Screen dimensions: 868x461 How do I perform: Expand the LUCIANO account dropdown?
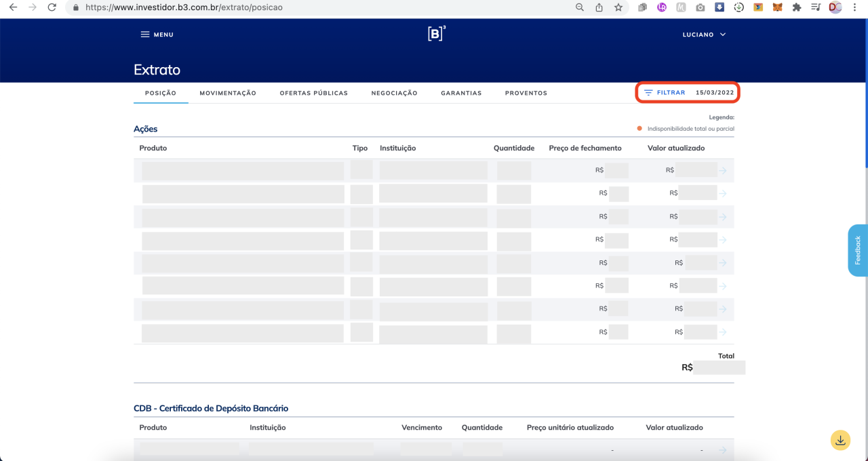pyautogui.click(x=705, y=34)
